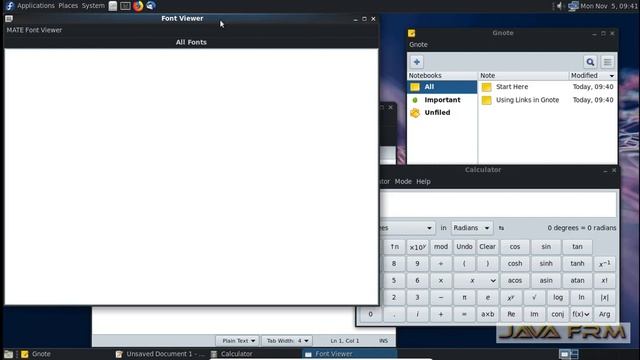Click the square root button
The width and height of the screenshot is (640, 360).
coord(534,298)
